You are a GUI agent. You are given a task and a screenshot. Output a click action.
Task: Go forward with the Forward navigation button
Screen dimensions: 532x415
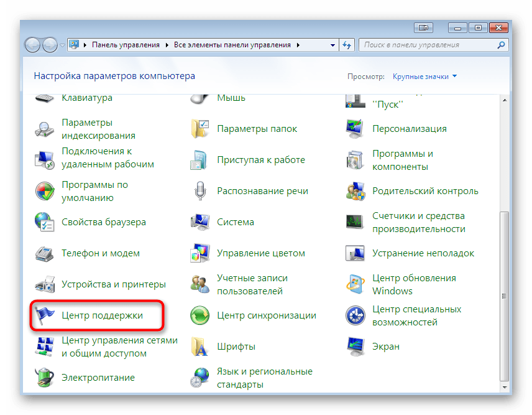[50, 45]
